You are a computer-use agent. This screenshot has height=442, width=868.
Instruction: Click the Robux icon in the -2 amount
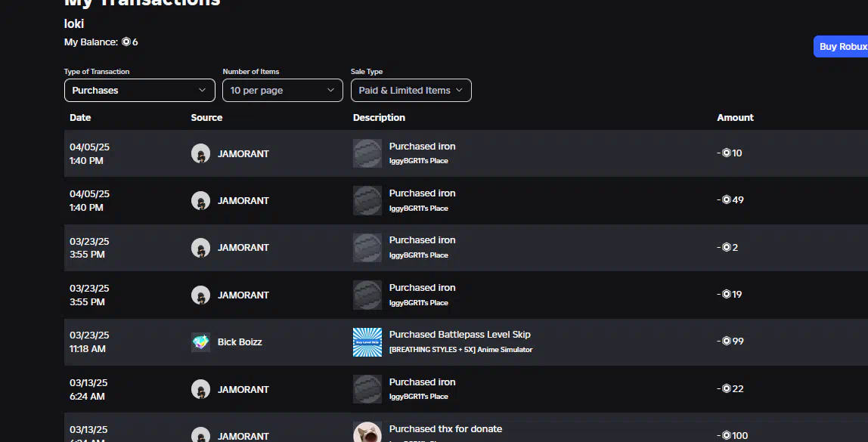pyautogui.click(x=727, y=247)
